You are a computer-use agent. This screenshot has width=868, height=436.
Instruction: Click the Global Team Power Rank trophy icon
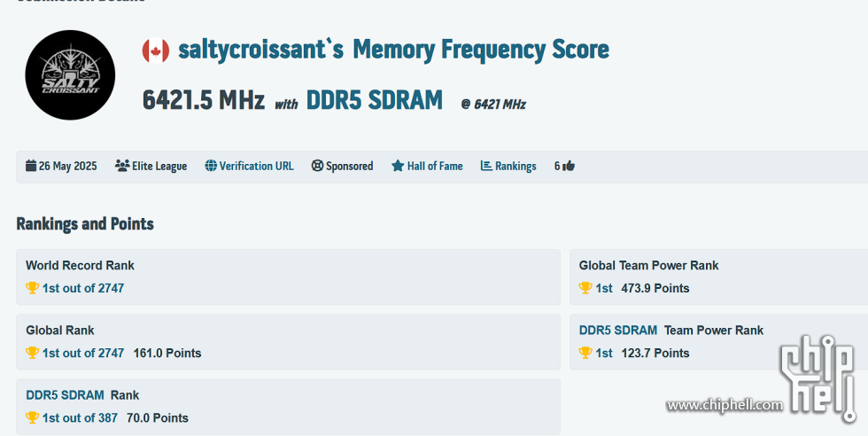pyautogui.click(x=585, y=288)
